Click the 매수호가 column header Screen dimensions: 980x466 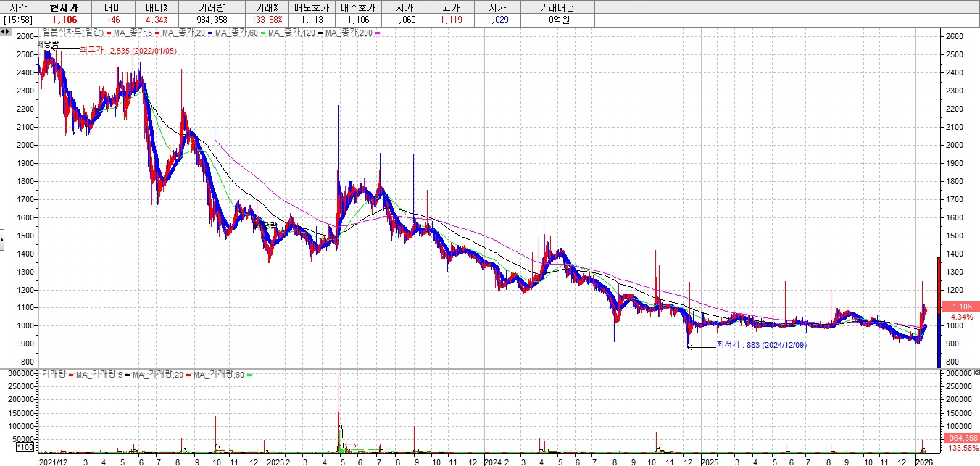[357, 7]
